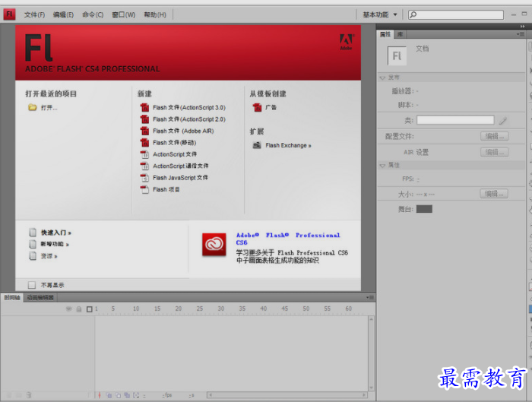Open 资源 resources page
Image resolution: width=532 pixels, height=402 pixels.
49,256
